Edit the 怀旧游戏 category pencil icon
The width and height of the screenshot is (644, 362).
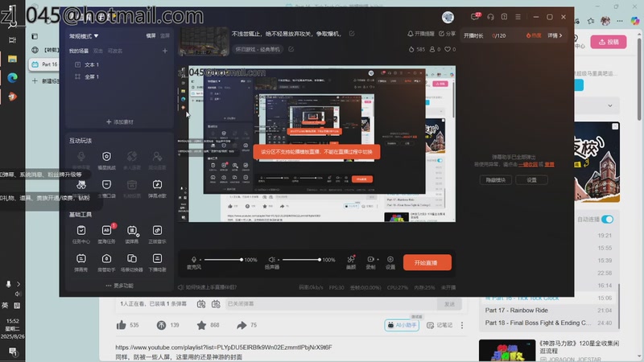point(291,49)
